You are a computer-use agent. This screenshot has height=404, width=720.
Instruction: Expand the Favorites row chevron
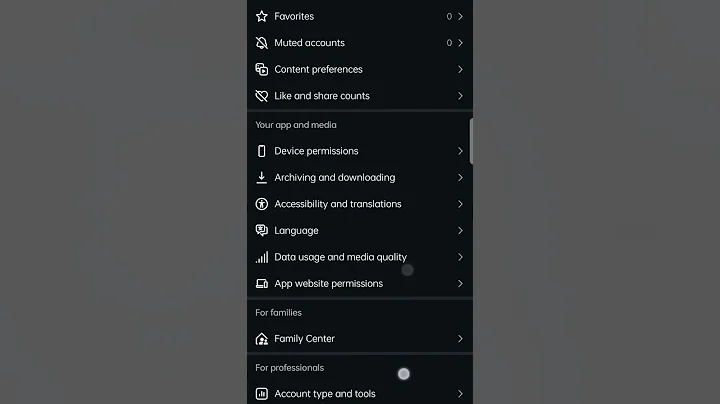click(x=460, y=16)
